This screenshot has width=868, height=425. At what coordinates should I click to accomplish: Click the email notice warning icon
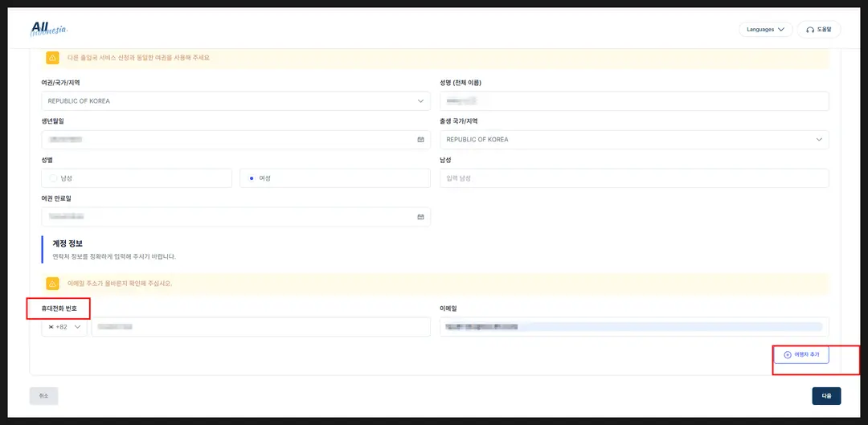pos(52,284)
